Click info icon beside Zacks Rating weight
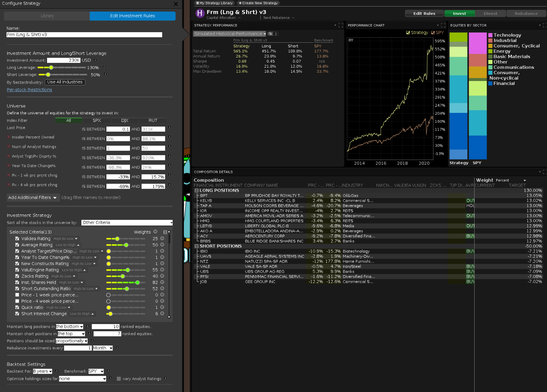Screen dimensions: 547x392 click(162, 276)
